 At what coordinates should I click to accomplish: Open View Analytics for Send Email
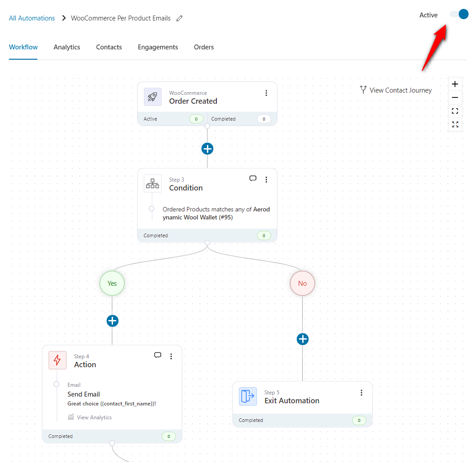point(94,417)
